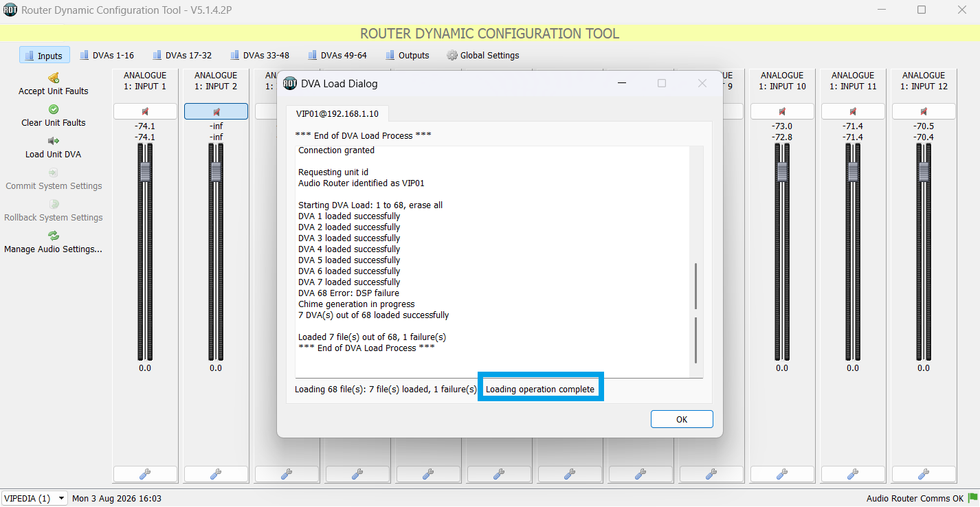Click the Input 12 level fader
The image size is (980, 507).
pyautogui.click(x=924, y=172)
